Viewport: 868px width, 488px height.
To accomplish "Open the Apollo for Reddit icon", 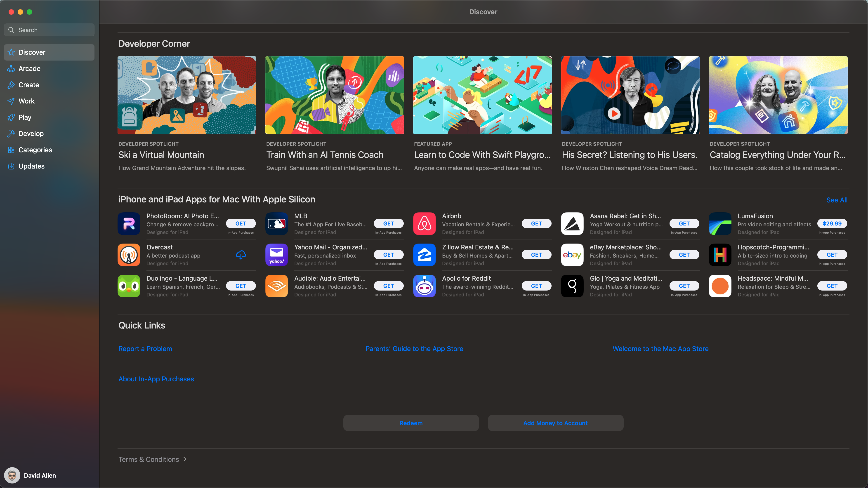I will (x=424, y=286).
